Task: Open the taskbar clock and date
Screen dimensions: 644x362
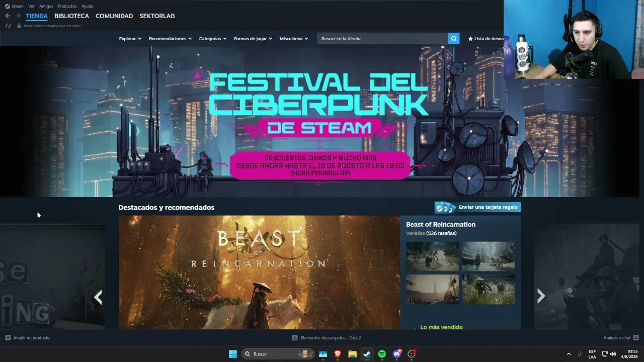Action: [629, 354]
